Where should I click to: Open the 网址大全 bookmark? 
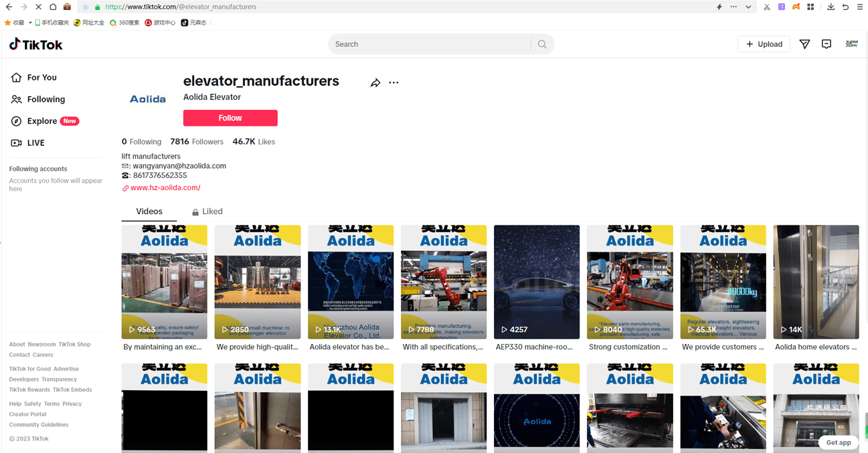tap(89, 23)
